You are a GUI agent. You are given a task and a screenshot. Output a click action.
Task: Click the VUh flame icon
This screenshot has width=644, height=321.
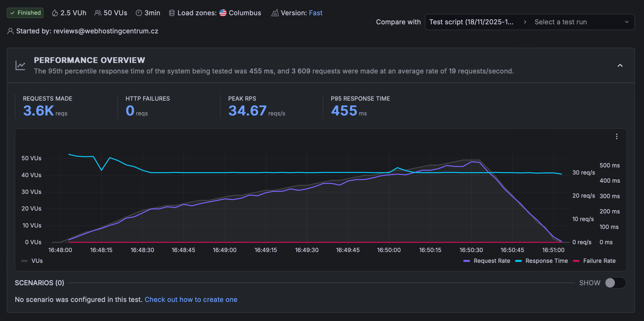(55, 13)
